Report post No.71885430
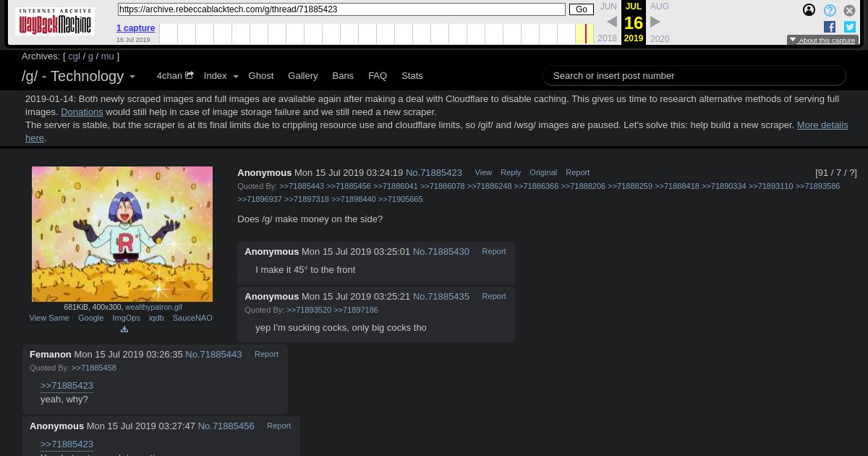The width and height of the screenshot is (868, 456). (494, 251)
